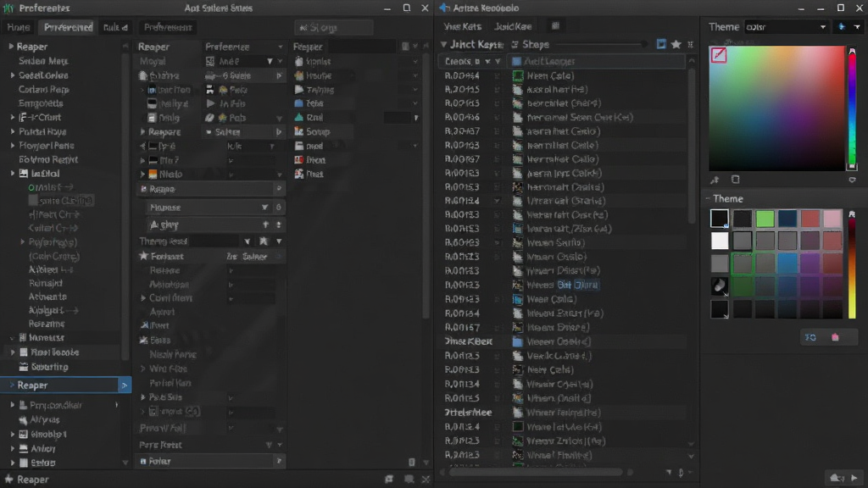Viewport: 868px width, 488px height.
Task: Pick the green theme swatch
Action: [x=765, y=219]
